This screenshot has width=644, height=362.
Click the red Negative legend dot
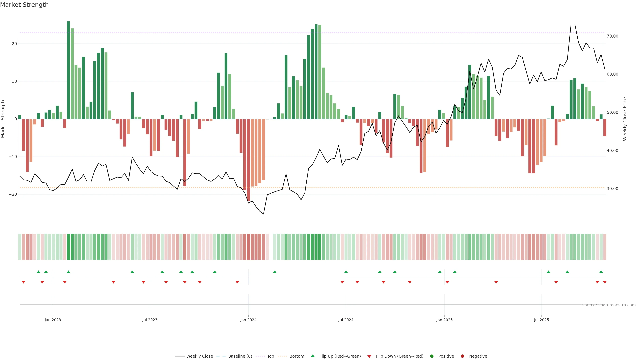click(462, 356)
